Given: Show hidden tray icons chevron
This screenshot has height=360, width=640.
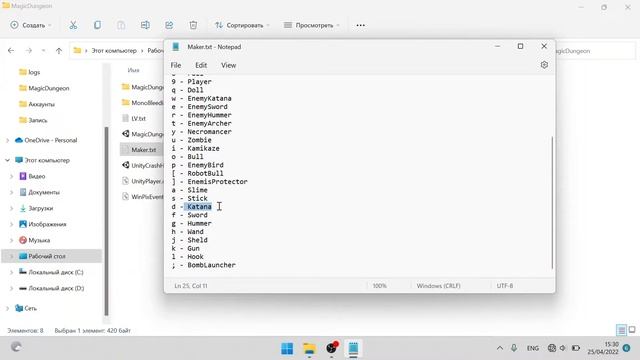Looking at the screenshot, I should [x=500, y=348].
